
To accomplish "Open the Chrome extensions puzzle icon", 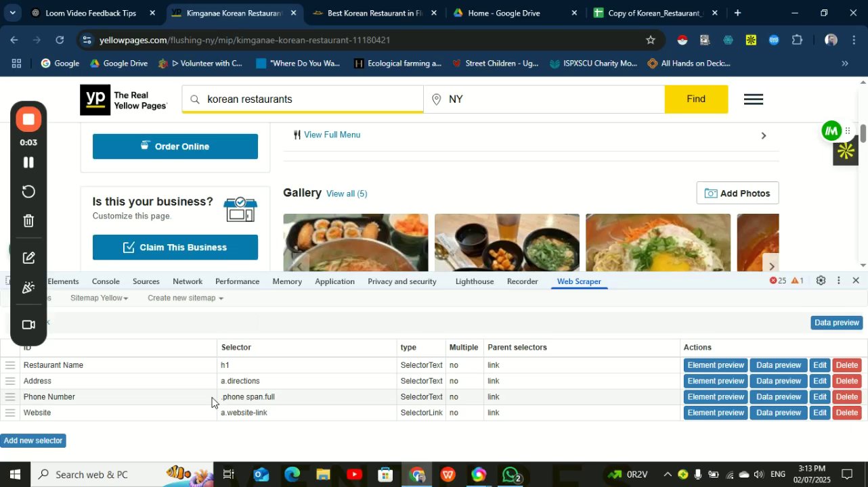I will point(797,40).
